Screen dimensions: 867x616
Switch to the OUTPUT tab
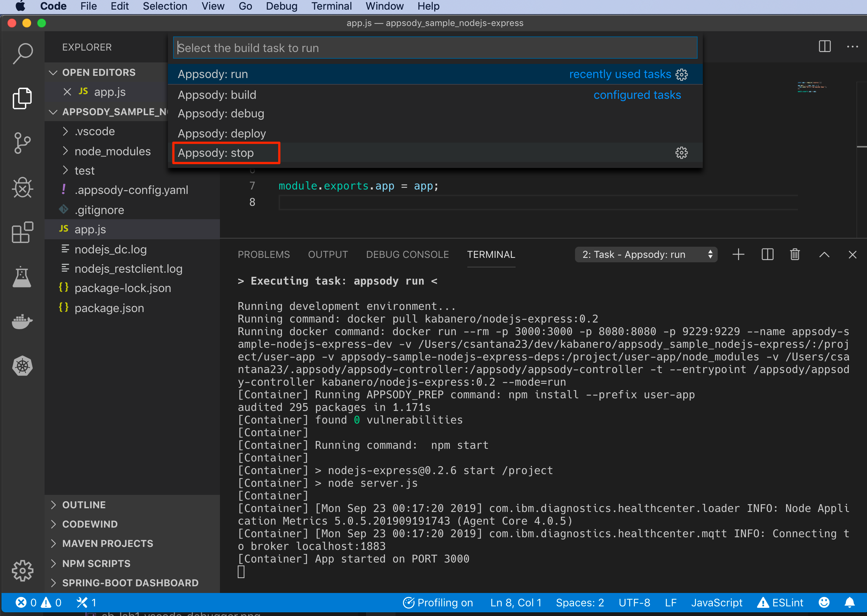pos(328,254)
